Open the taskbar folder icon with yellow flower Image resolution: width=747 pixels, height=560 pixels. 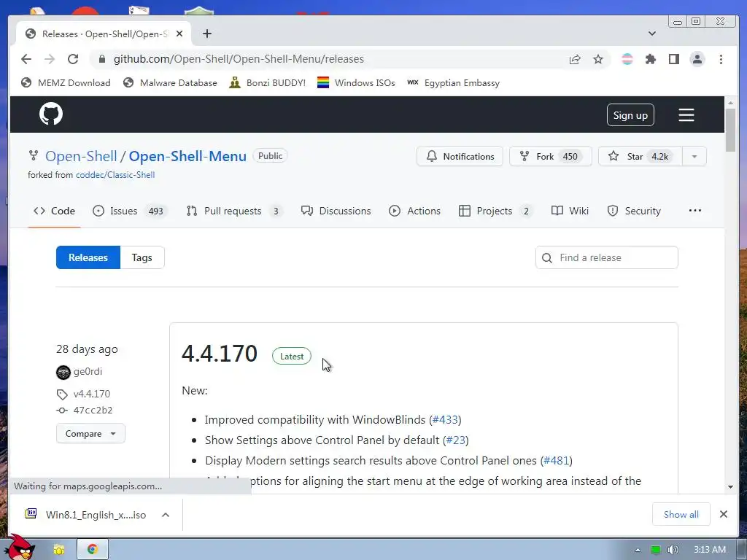(x=59, y=550)
